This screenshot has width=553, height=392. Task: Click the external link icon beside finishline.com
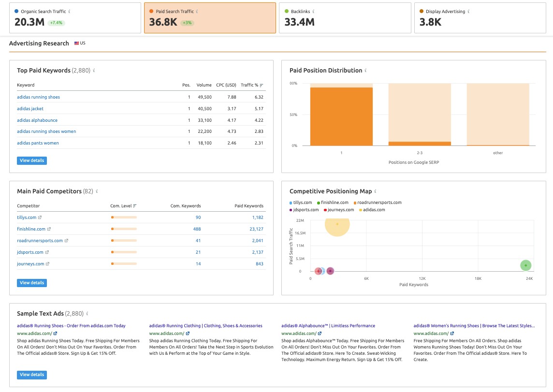click(49, 229)
